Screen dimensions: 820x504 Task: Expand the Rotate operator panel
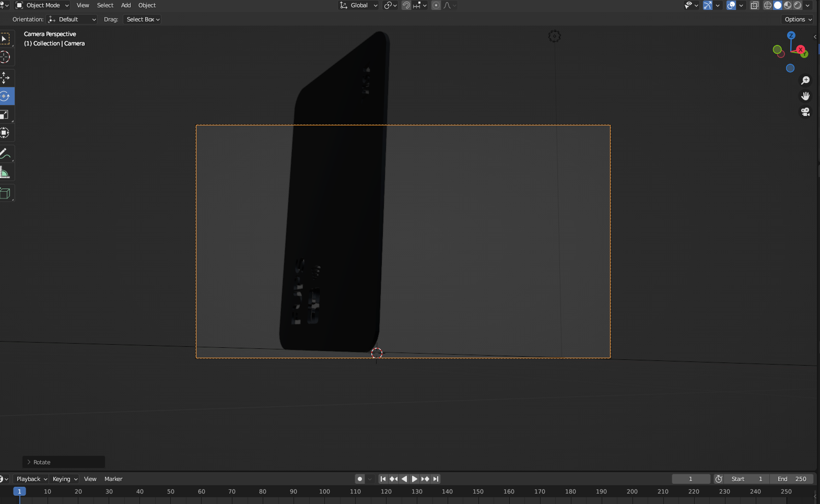click(64, 462)
